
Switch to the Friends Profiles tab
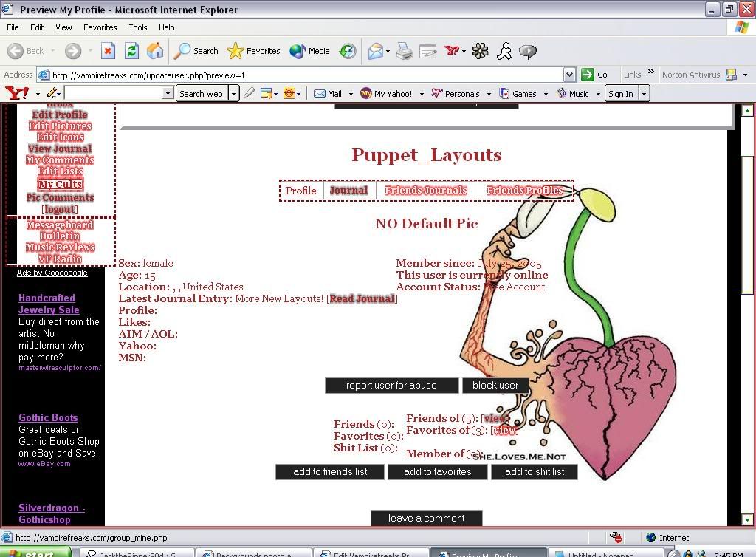(x=525, y=191)
